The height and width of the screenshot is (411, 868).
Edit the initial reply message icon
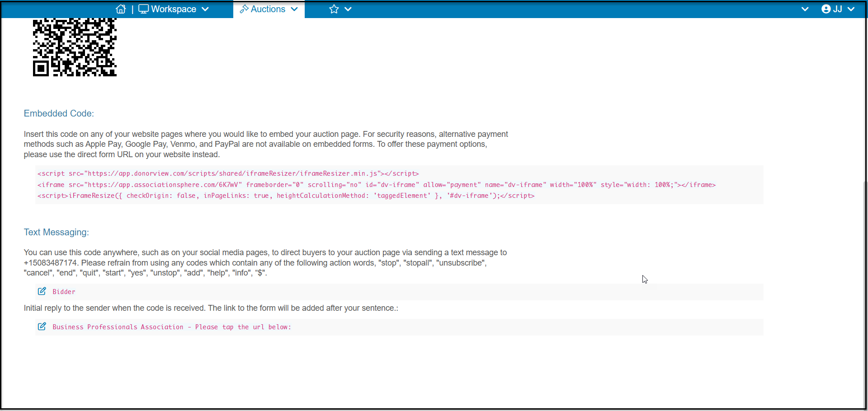pyautogui.click(x=42, y=327)
